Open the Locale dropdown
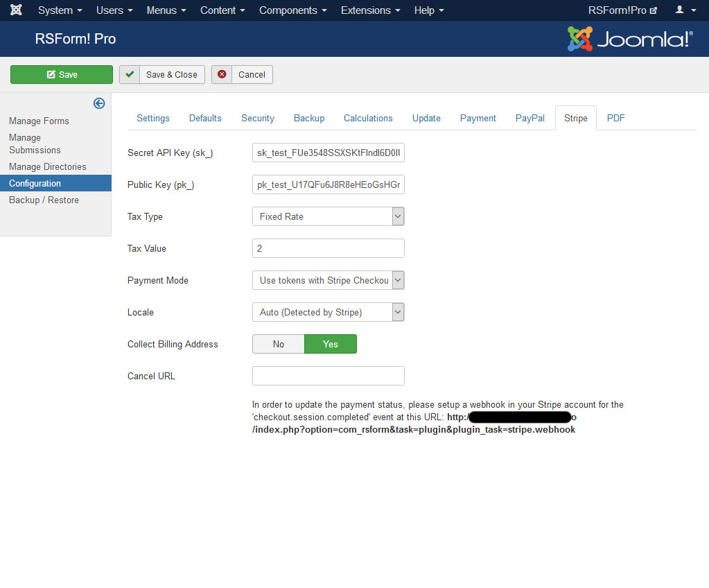 point(329,312)
